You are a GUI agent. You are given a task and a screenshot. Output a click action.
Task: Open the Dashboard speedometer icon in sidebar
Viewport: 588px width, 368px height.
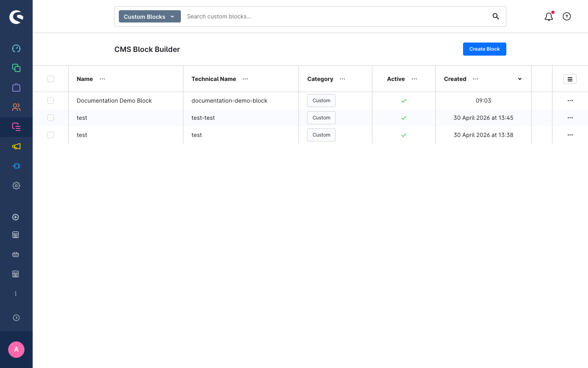16,48
